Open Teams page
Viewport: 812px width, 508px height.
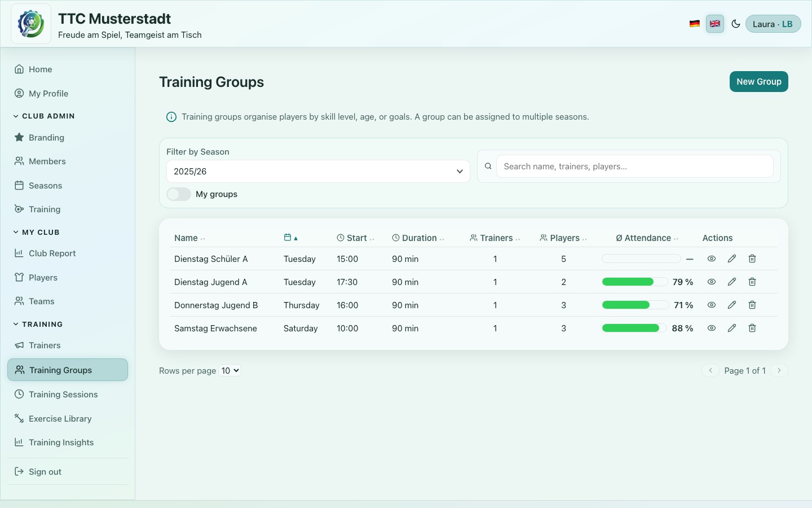pos(68,301)
